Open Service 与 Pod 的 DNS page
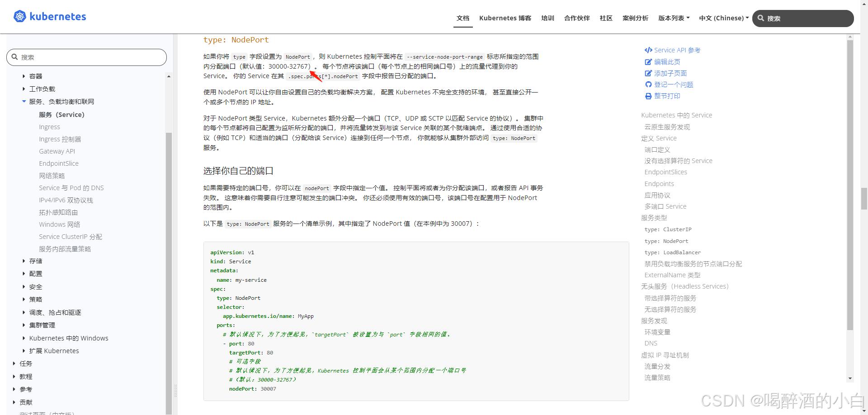 coord(71,188)
